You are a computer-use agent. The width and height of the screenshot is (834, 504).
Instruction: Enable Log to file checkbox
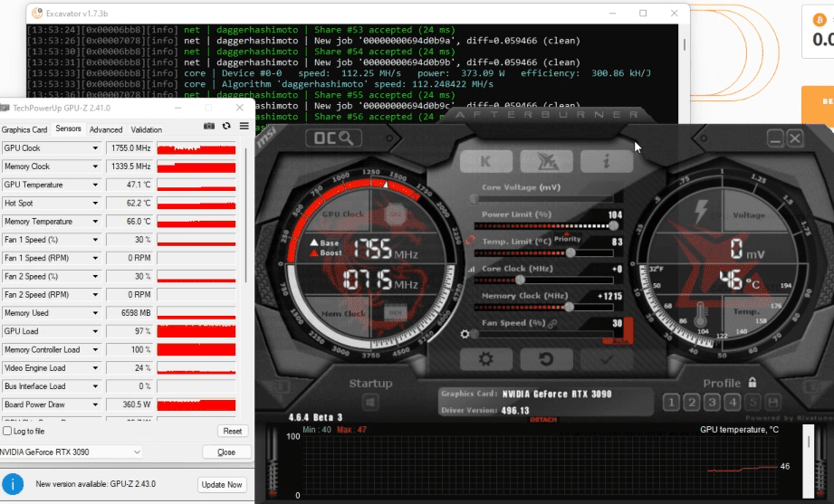(7, 431)
